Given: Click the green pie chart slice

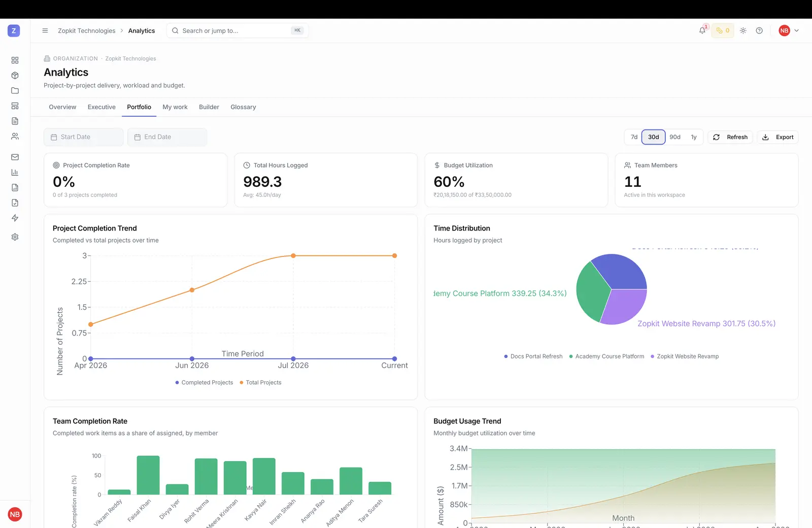Looking at the screenshot, I should point(593,293).
